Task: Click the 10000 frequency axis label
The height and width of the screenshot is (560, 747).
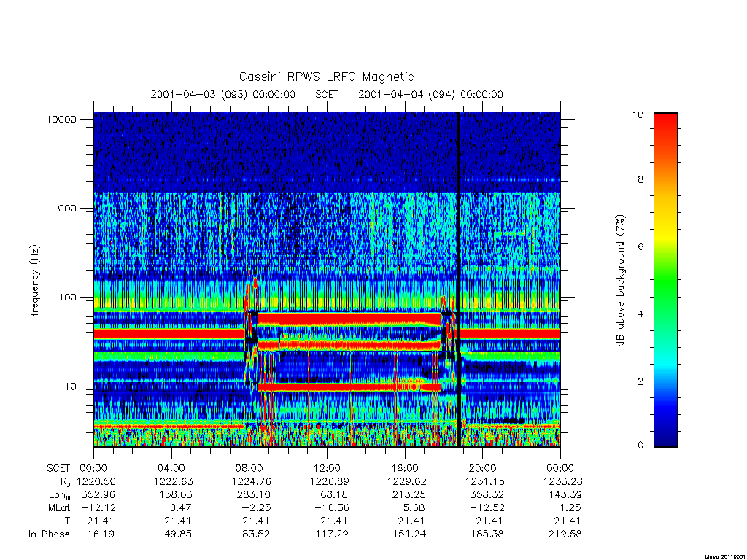Action: click(x=61, y=119)
